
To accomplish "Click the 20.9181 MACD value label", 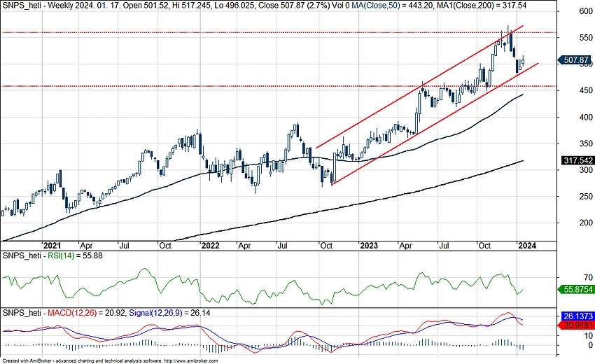I will [x=577, y=325].
